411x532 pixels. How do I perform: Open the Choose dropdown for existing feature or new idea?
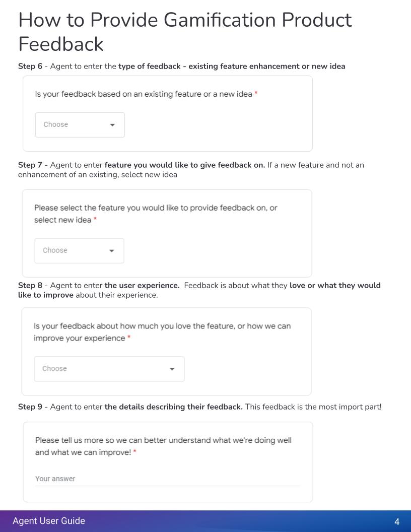80,124
